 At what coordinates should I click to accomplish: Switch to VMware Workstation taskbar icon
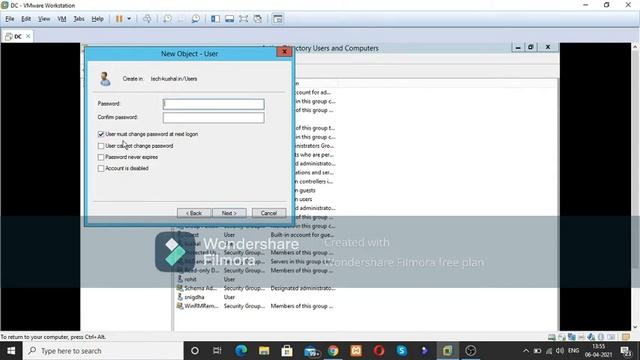pos(447,351)
